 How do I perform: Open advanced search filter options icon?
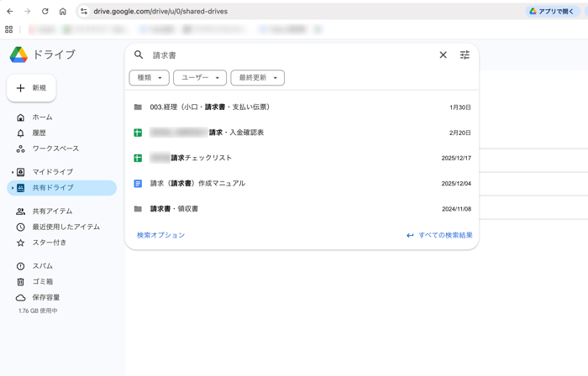465,55
